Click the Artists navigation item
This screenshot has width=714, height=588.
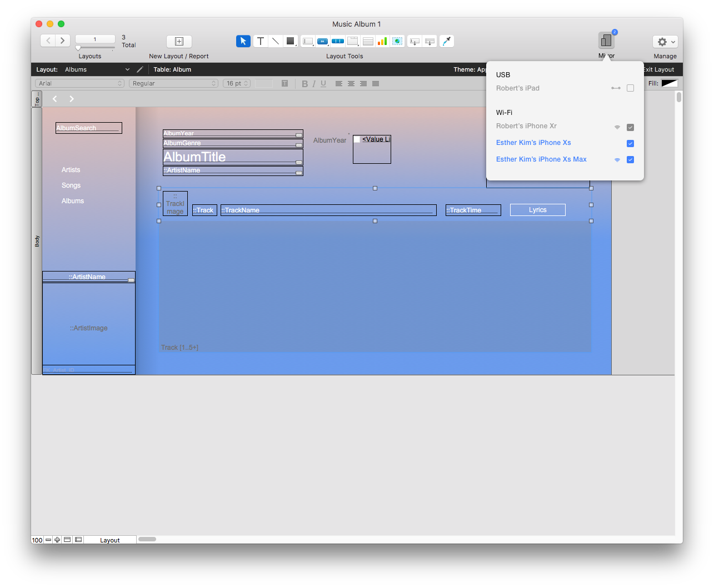[71, 170]
